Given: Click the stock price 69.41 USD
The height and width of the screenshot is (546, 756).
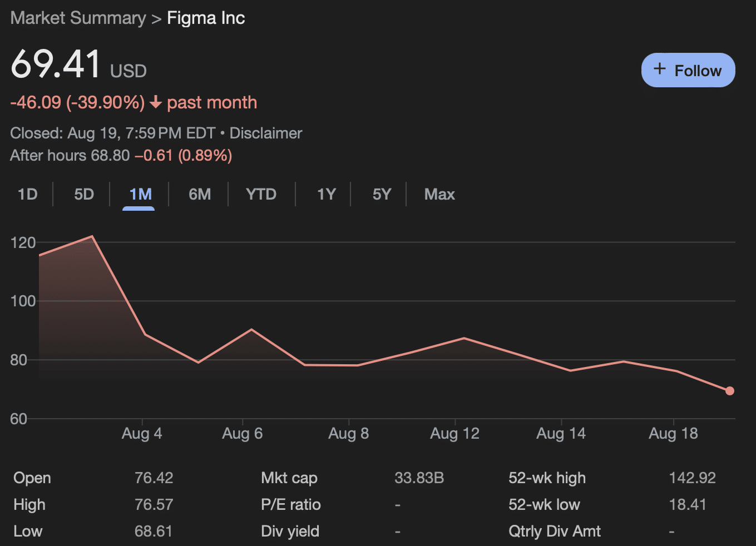Looking at the screenshot, I should 56,64.
